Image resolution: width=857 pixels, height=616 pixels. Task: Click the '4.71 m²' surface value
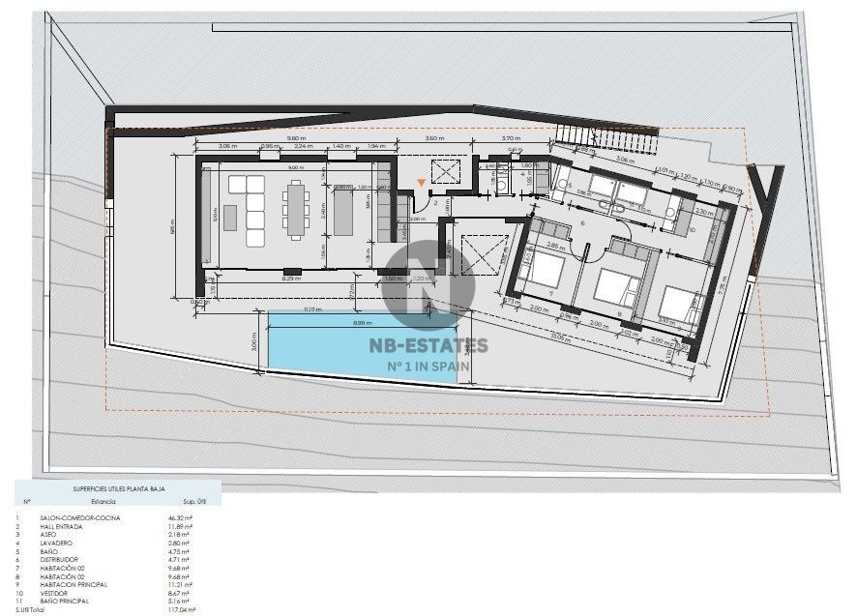179,560
